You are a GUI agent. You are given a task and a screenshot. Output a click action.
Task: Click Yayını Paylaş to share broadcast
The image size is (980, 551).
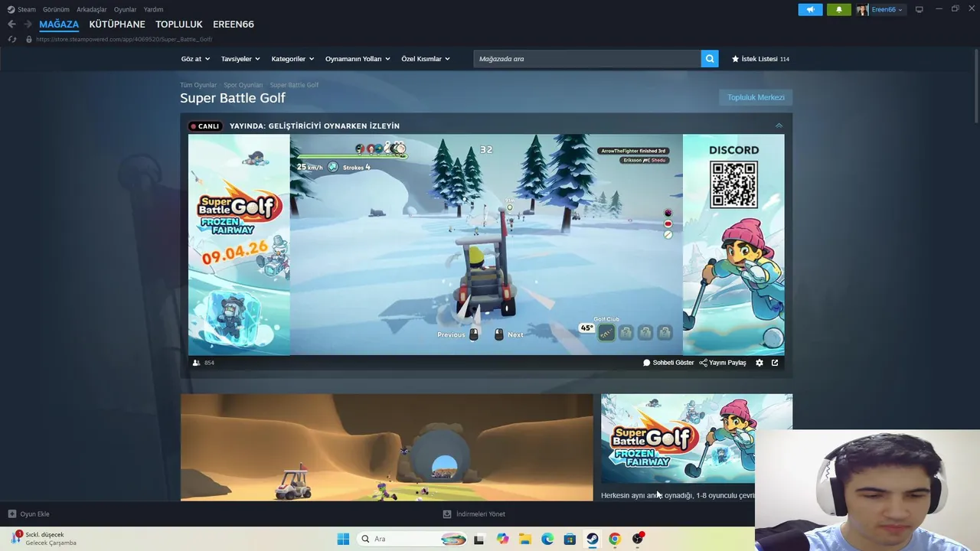click(x=723, y=363)
